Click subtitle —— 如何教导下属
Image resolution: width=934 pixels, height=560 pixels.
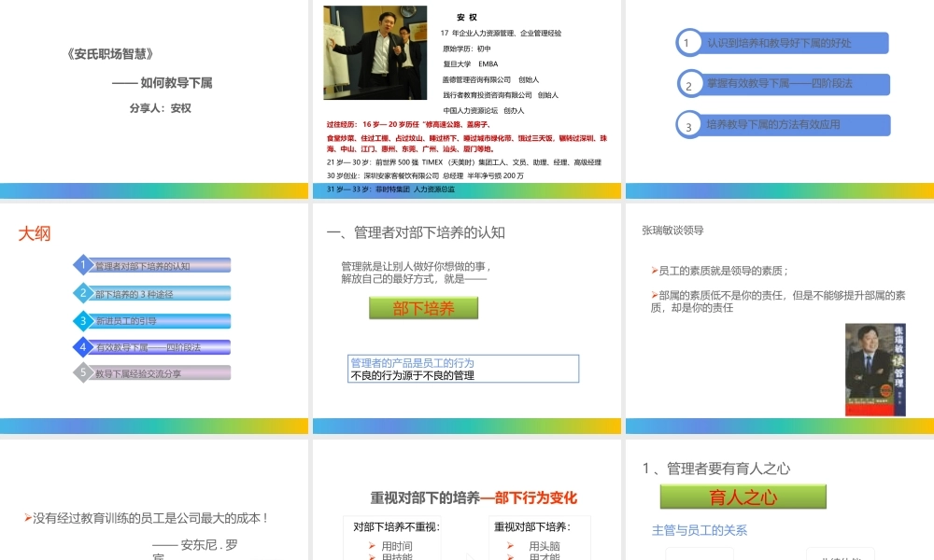162,83
